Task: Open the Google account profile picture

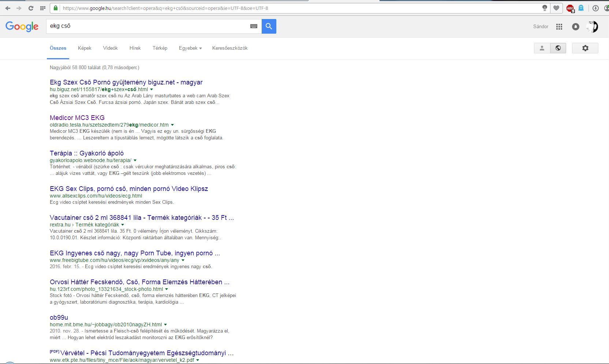Action: (x=592, y=26)
